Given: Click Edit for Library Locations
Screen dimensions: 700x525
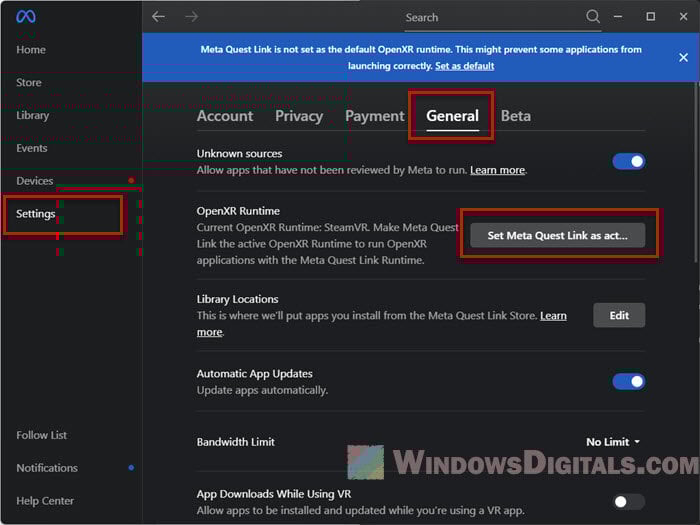Looking at the screenshot, I should pyautogui.click(x=619, y=315).
